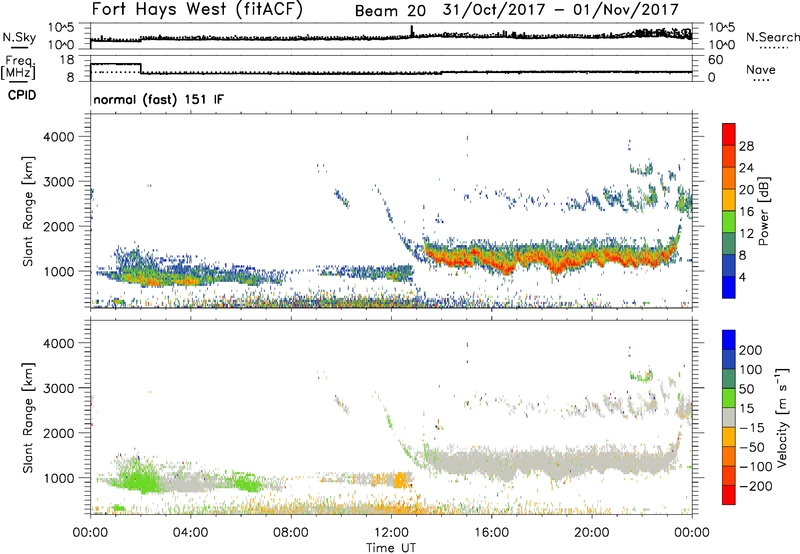Click the frequency step near 02:00 in the Freq panel
This screenshot has height=554, width=800.
tap(141, 68)
